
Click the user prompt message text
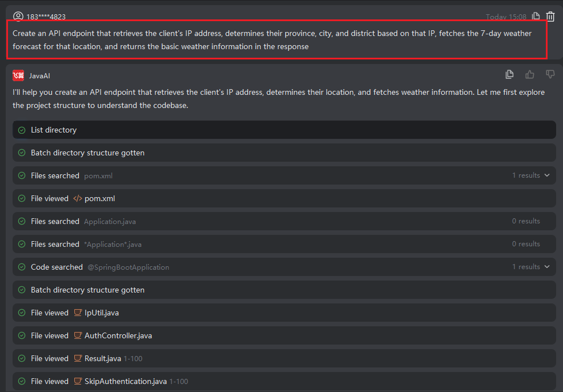point(272,40)
